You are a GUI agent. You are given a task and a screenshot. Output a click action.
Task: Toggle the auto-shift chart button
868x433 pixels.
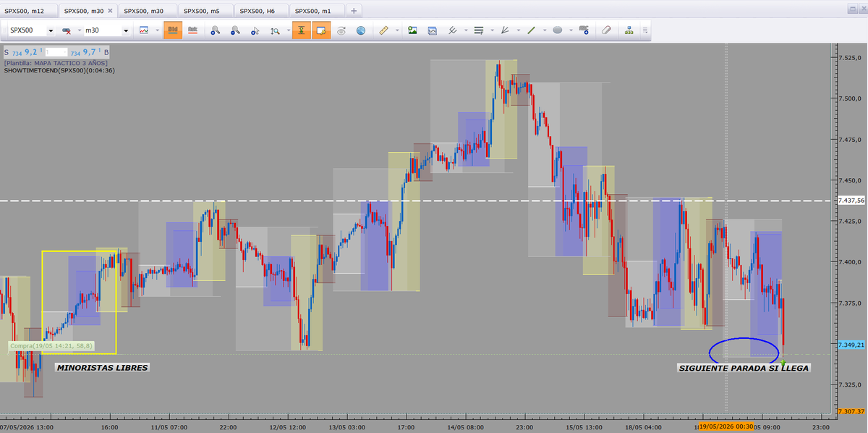(x=302, y=30)
